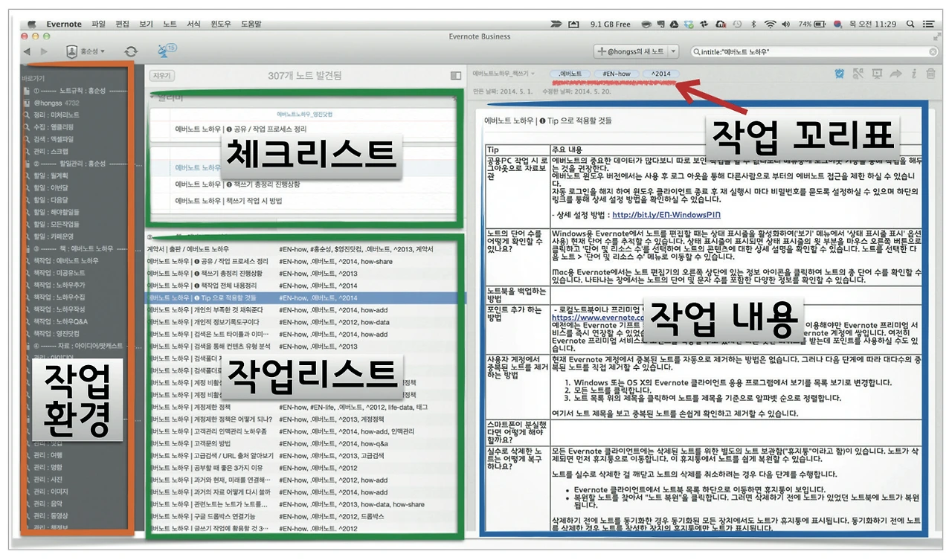The image size is (952, 560).
Task: Open the new note dropdown arrow
Action: (673, 51)
